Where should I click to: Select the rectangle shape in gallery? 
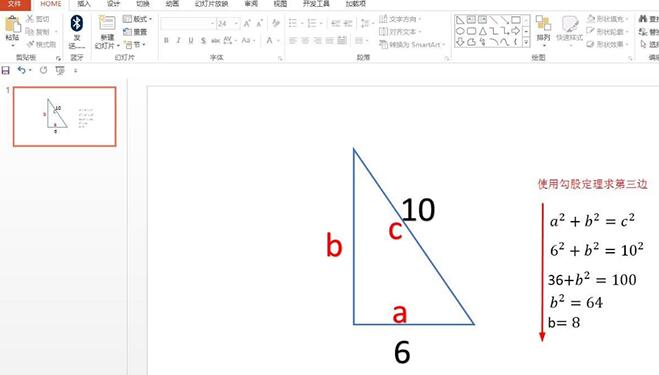click(516, 20)
